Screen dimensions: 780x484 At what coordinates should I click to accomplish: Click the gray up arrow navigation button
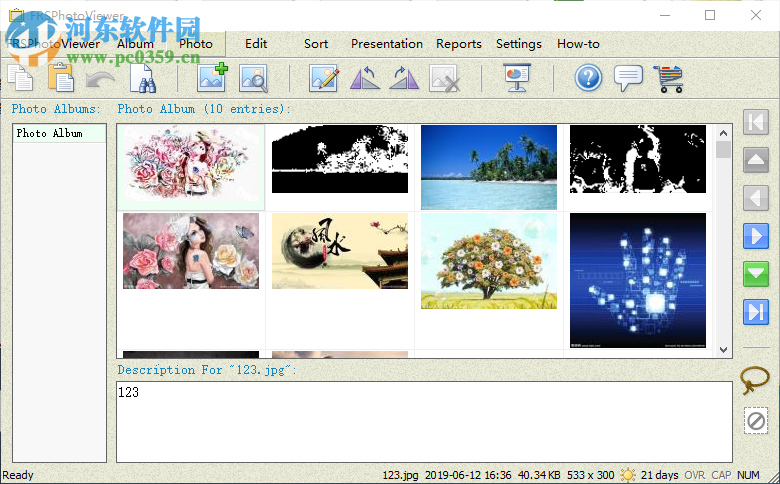pos(756,160)
